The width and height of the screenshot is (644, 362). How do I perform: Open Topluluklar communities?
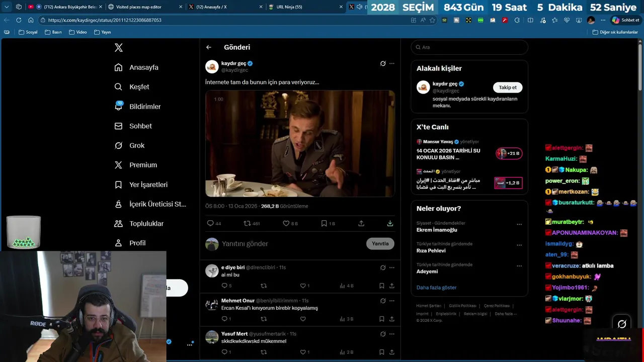click(x=139, y=224)
